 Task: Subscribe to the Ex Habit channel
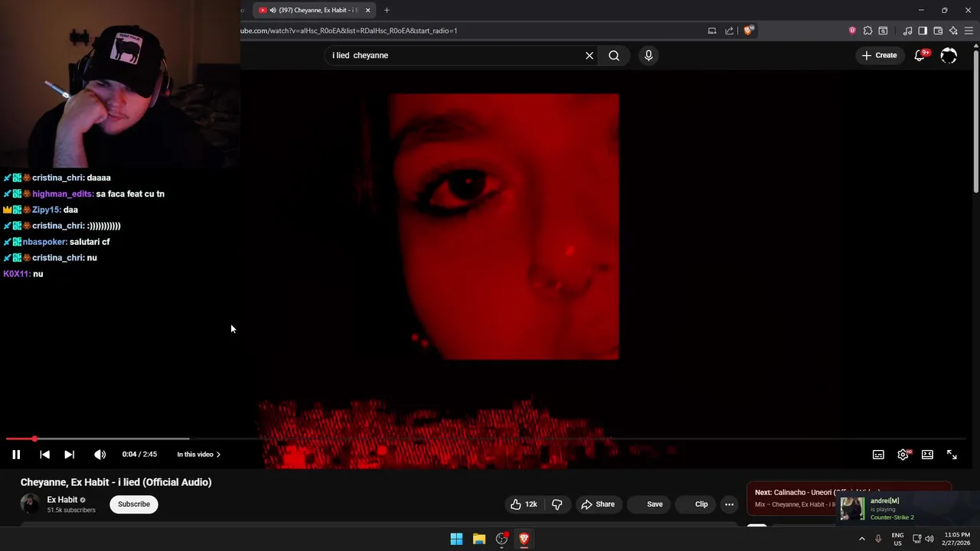click(134, 504)
